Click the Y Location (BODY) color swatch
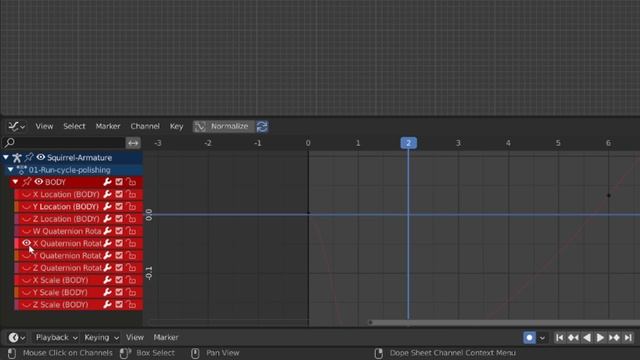 click(16, 206)
